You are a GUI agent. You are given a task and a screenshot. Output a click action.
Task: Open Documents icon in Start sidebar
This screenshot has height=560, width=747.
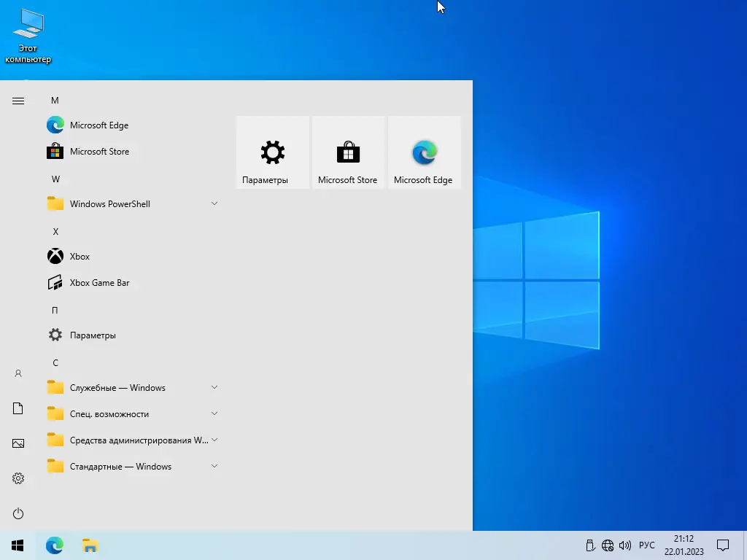click(18, 408)
